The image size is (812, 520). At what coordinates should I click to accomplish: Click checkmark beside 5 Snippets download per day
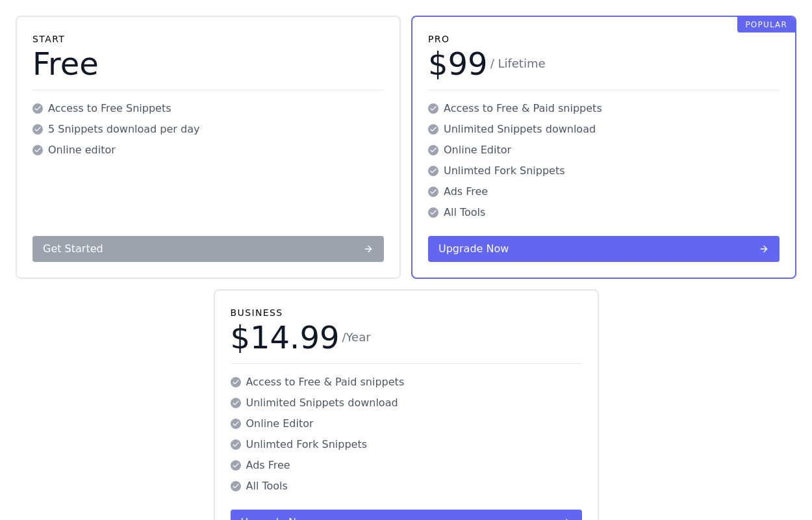point(38,129)
